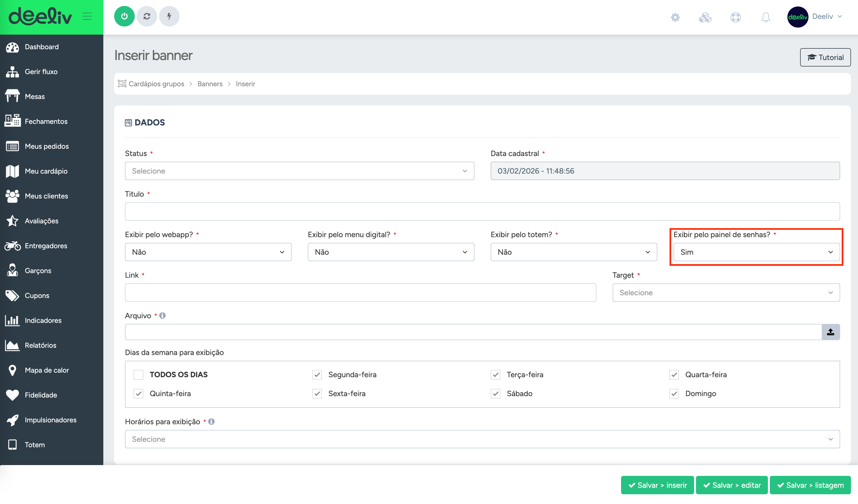The height and width of the screenshot is (504, 858).
Task: Expand the Exibir pelo totem dropdown
Action: tap(573, 252)
